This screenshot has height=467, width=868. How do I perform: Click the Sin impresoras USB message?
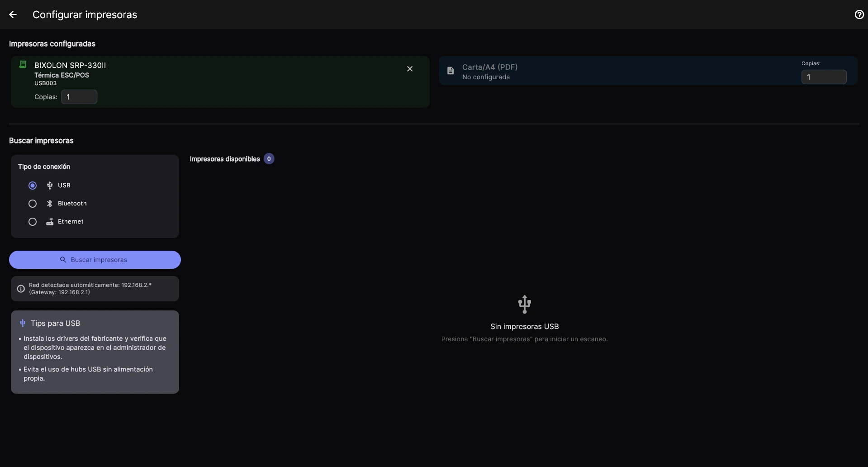[525, 326]
